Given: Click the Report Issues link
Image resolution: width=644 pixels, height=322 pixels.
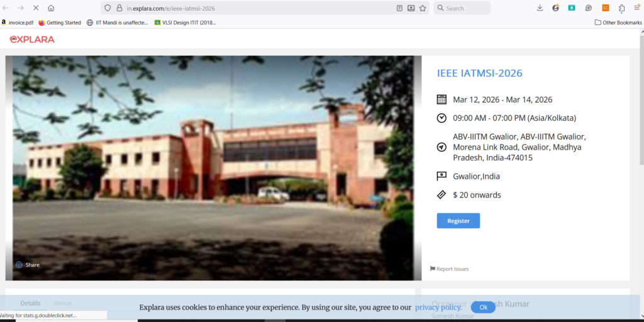Looking at the screenshot, I should (449, 269).
